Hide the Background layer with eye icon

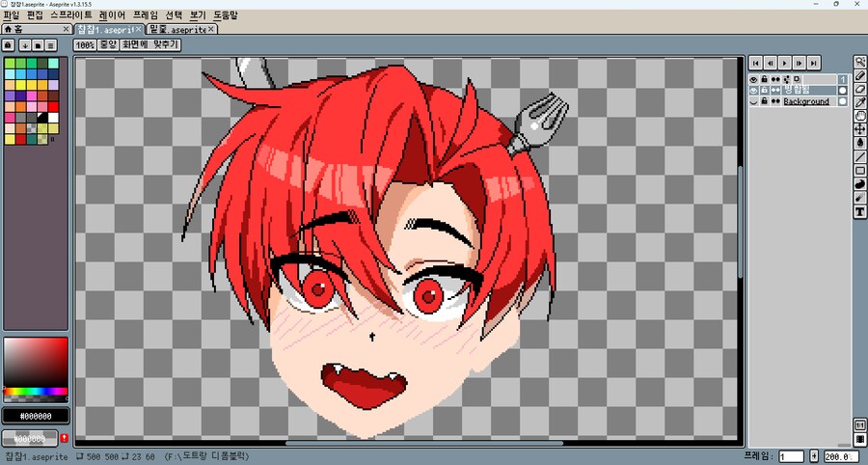pos(754,101)
